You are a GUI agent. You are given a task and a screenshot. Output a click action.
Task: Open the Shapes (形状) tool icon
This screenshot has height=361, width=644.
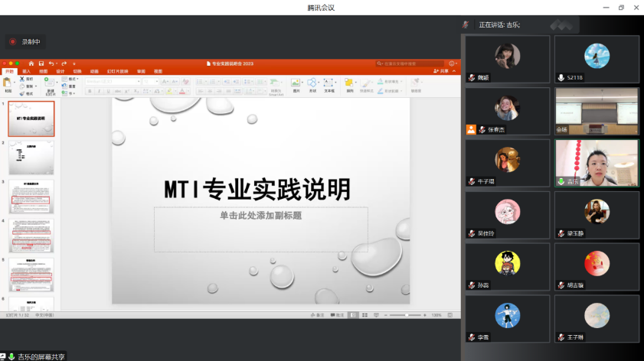(x=312, y=83)
